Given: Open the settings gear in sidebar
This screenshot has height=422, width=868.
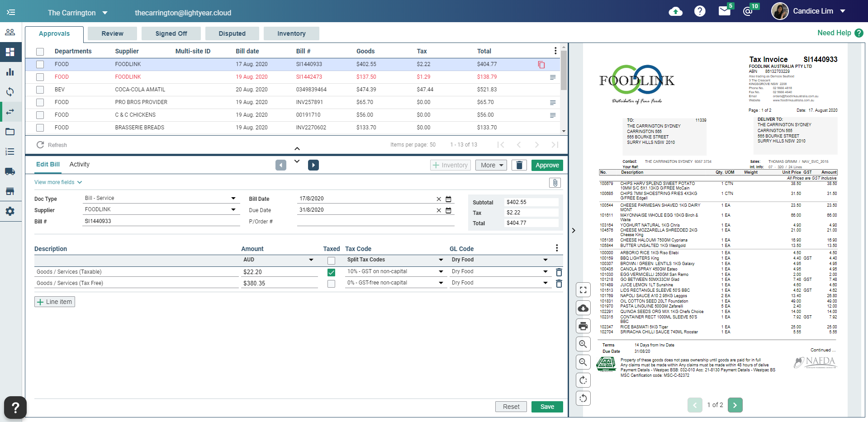Looking at the screenshot, I should 10,211.
